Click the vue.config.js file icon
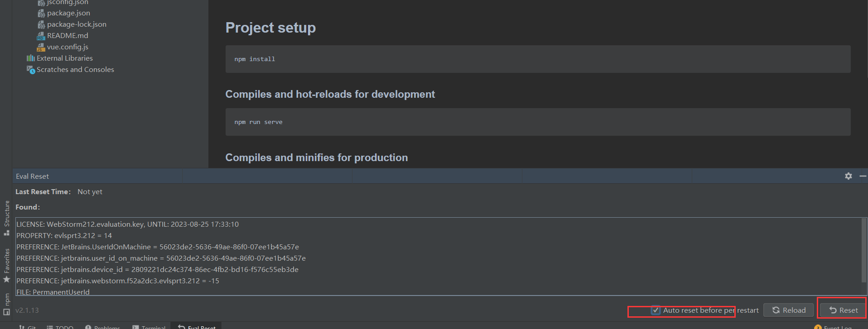Screen dimensions: 868x329 pos(41,47)
